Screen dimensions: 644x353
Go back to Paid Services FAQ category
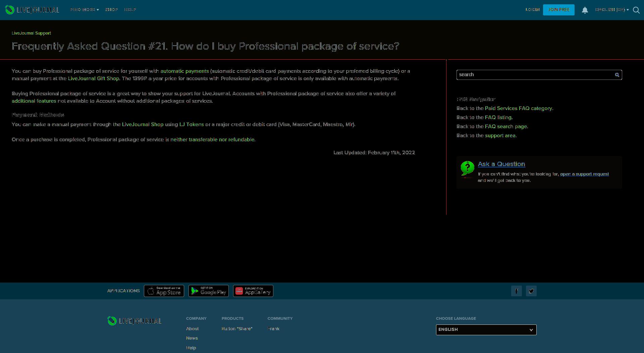coord(519,108)
